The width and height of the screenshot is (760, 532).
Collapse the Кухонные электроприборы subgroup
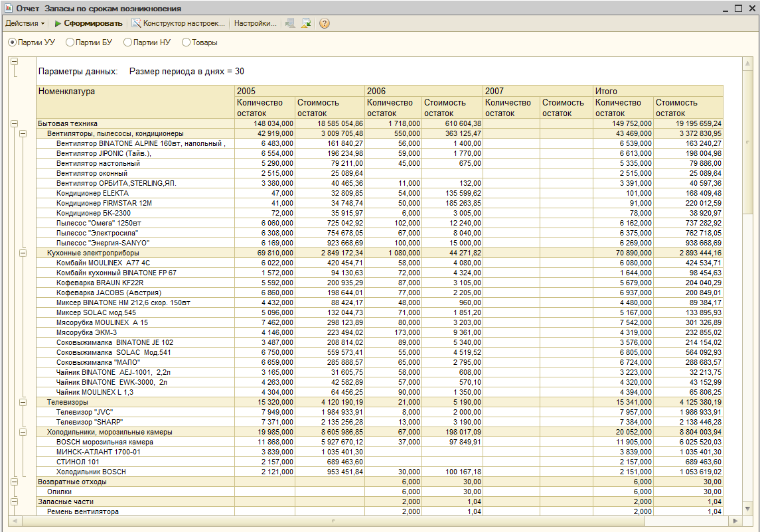(x=23, y=253)
